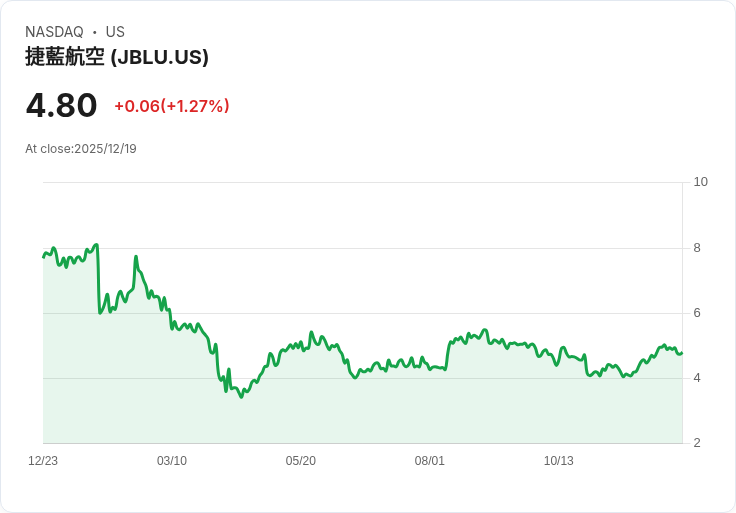This screenshot has height=513, width=736.
Task: Click the 2 price axis label
Action: pyautogui.click(x=697, y=443)
